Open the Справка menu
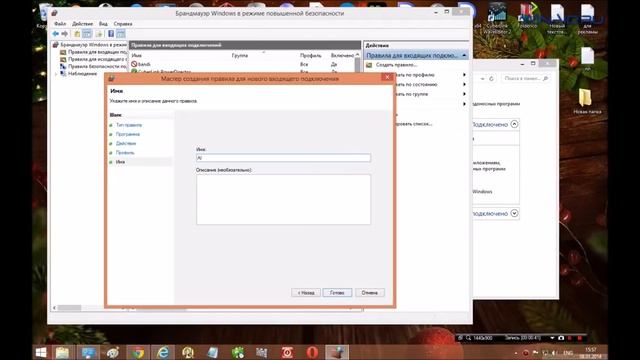The width and height of the screenshot is (640, 360). (123, 24)
